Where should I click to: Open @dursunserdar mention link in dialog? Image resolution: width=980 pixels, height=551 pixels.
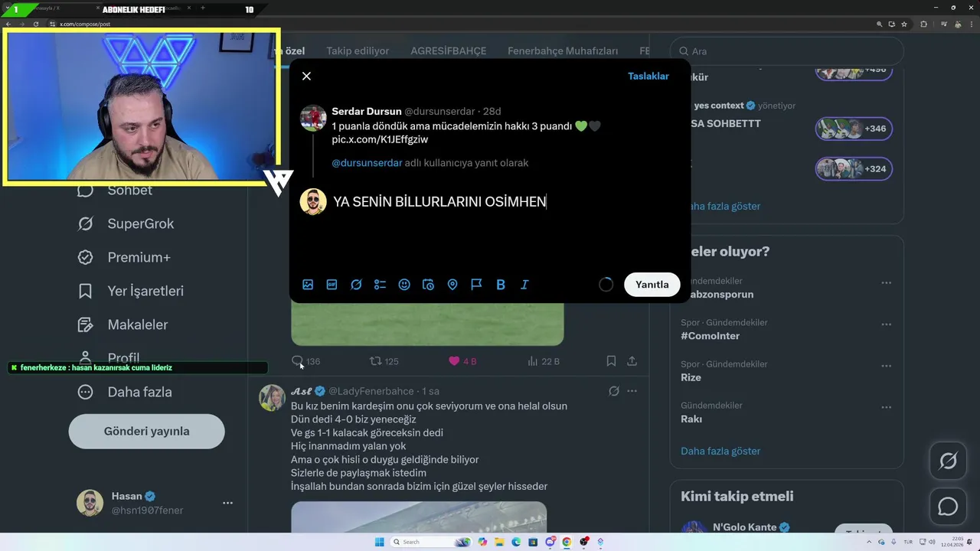(x=367, y=163)
